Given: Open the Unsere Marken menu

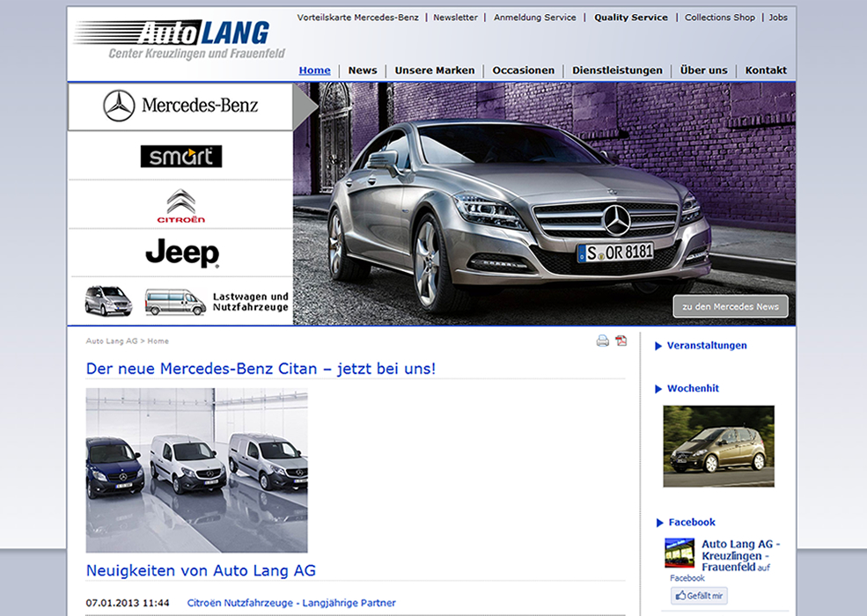Looking at the screenshot, I should [435, 70].
